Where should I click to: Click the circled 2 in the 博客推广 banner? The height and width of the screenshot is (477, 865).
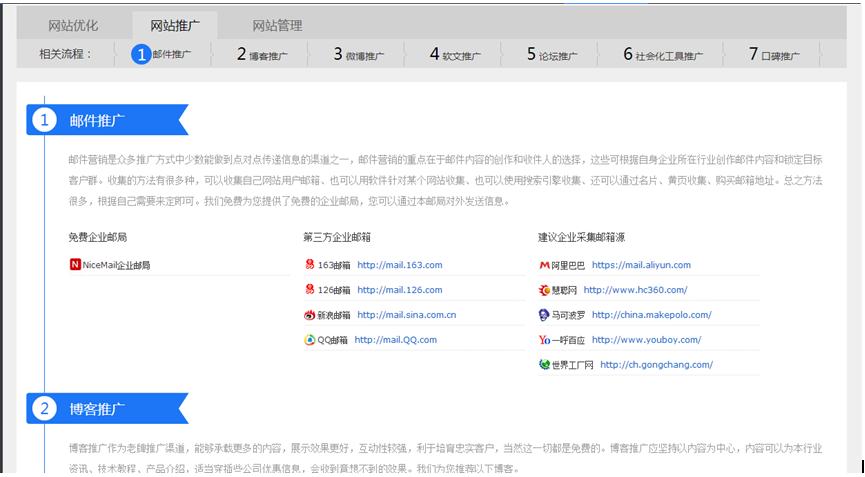click(44, 409)
